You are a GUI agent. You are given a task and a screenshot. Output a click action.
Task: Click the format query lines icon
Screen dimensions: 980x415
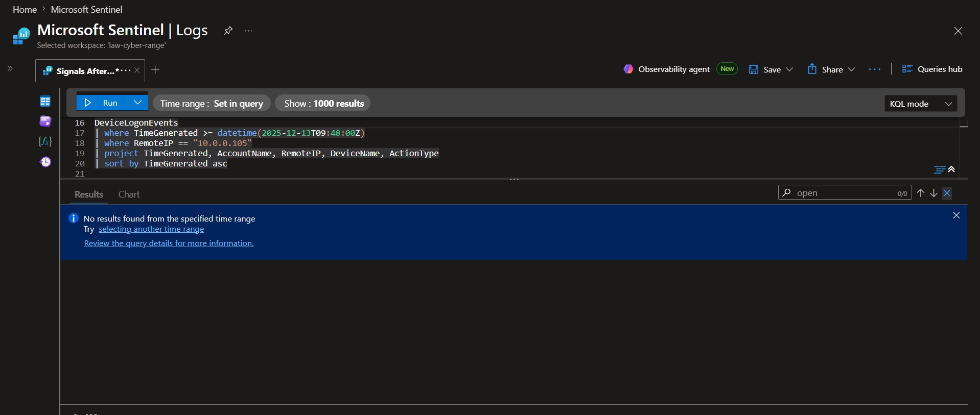940,169
